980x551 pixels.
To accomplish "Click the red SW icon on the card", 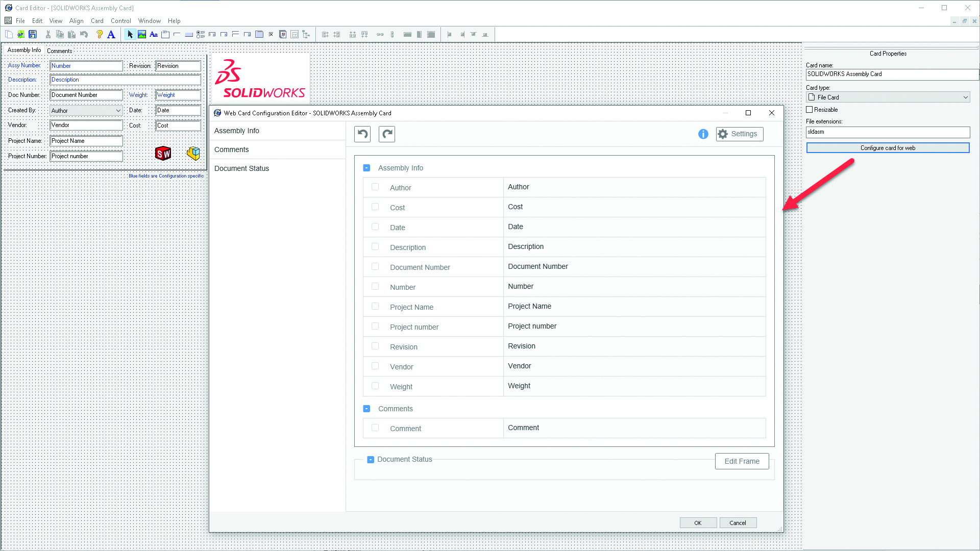I will (163, 154).
